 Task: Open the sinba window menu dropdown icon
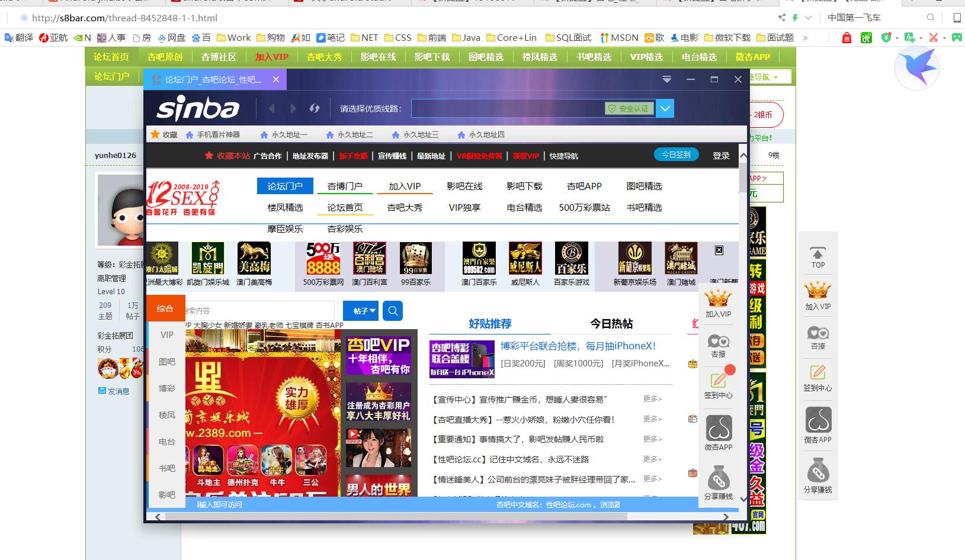pos(667,79)
